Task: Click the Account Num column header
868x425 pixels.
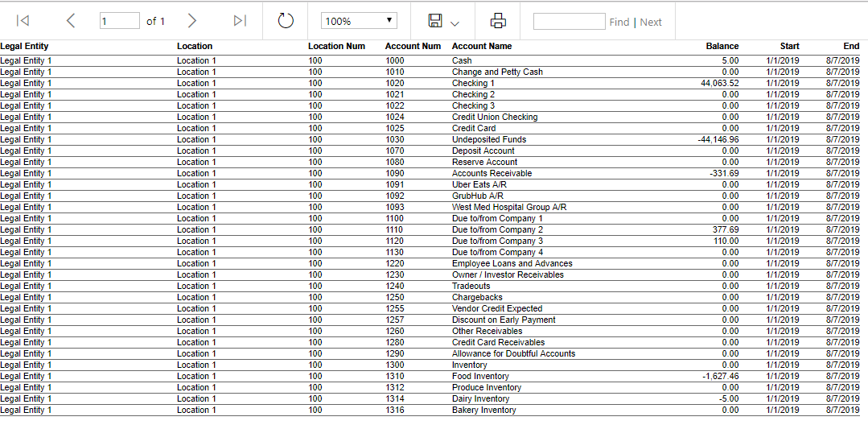Action: [413, 47]
